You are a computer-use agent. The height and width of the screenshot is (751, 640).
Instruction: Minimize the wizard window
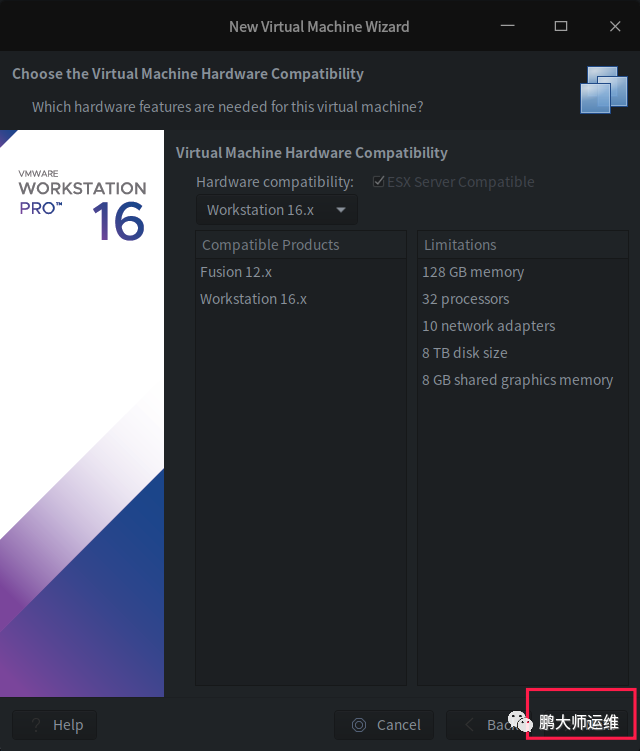coord(508,26)
